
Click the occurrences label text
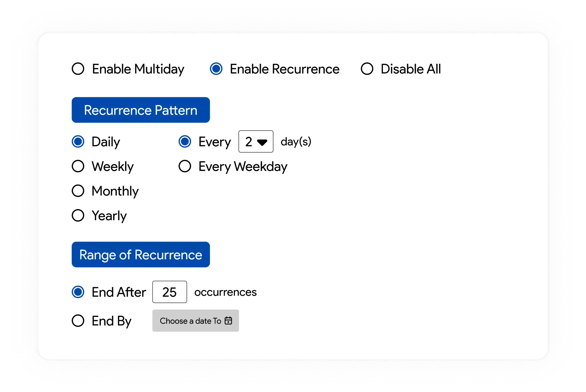tap(225, 292)
